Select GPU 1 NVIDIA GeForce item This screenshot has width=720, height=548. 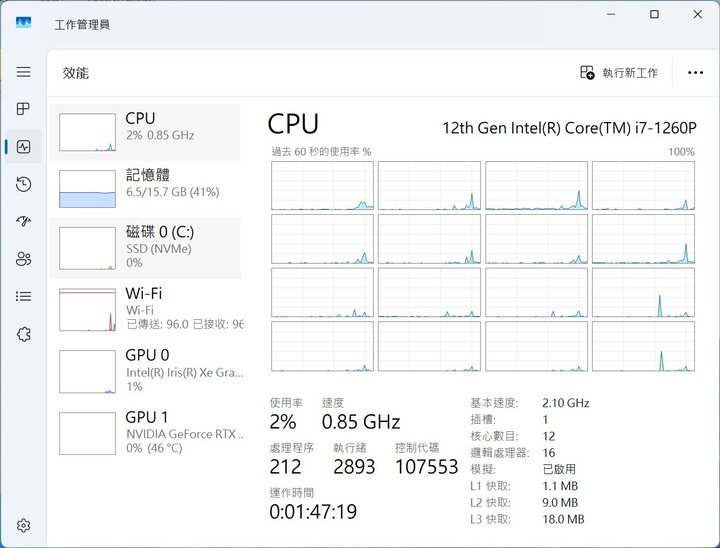146,432
